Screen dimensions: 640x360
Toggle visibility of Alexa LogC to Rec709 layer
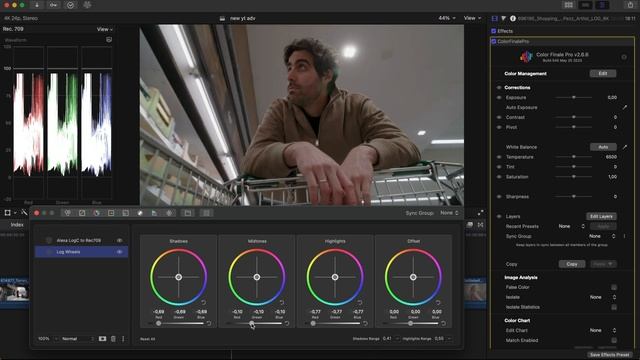[x=120, y=240]
